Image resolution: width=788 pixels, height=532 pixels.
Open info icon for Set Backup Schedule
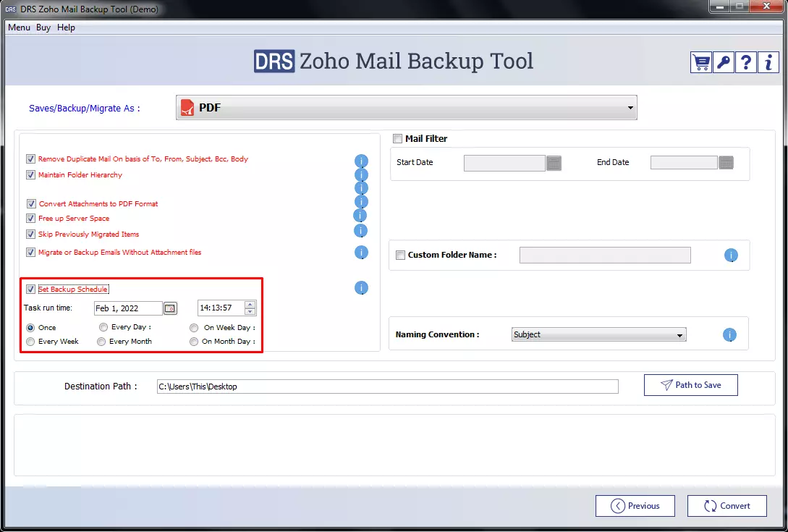361,287
